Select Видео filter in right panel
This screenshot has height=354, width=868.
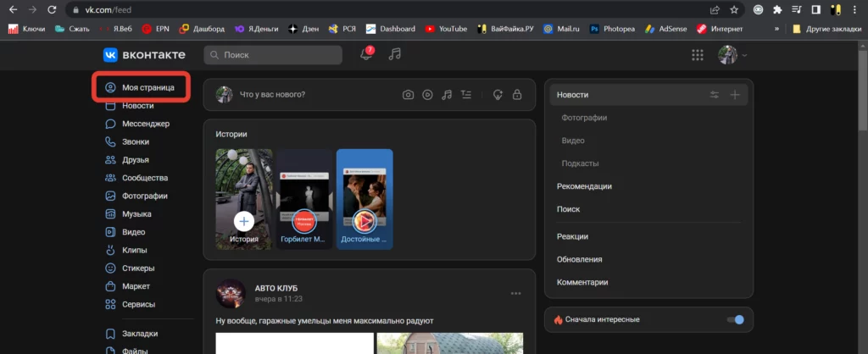coord(573,141)
